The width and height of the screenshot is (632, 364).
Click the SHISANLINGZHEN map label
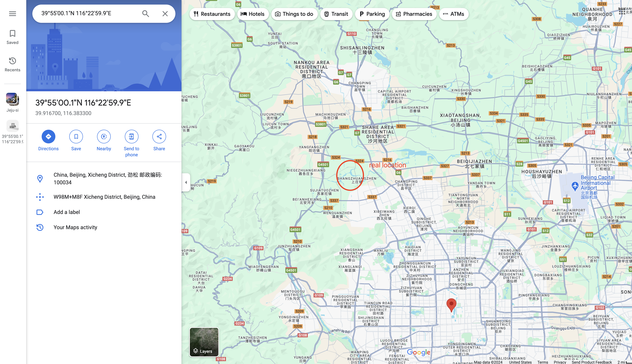[x=362, y=50]
